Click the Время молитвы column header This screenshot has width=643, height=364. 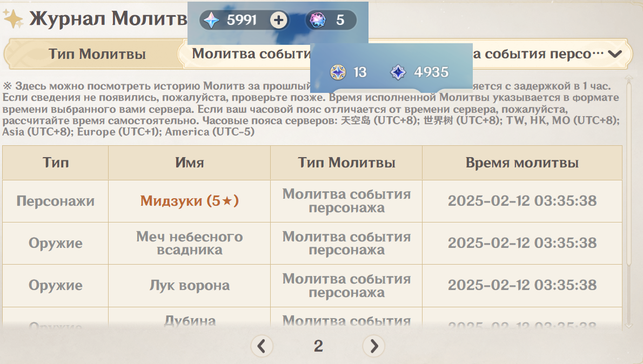[522, 163]
